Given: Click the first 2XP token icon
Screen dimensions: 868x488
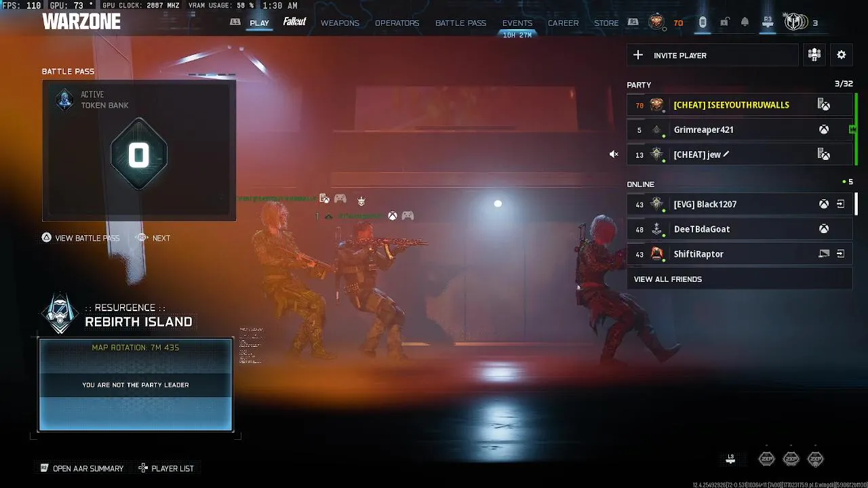Looking at the screenshot, I should pos(766,460).
